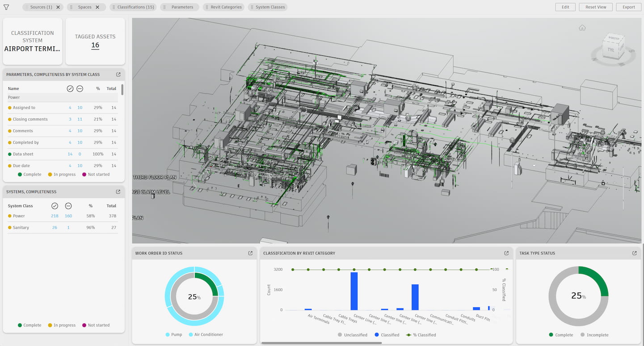Click the drag handle on Revit Categories chip
The width and height of the screenshot is (644, 346).
(x=207, y=7)
